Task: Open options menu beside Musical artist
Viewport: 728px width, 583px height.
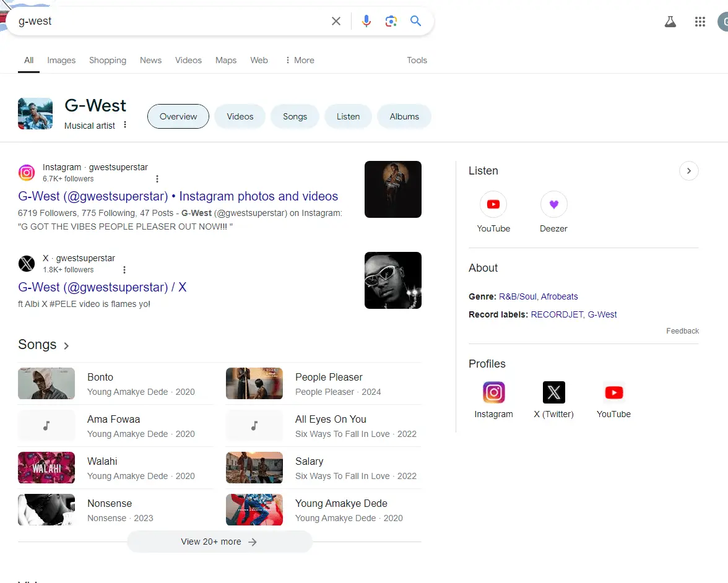Action: [x=125, y=125]
